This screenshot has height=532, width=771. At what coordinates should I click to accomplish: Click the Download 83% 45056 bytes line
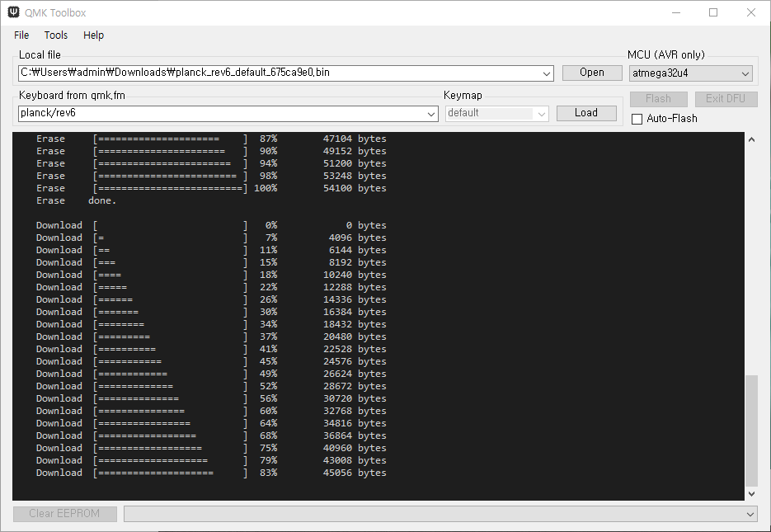211,473
